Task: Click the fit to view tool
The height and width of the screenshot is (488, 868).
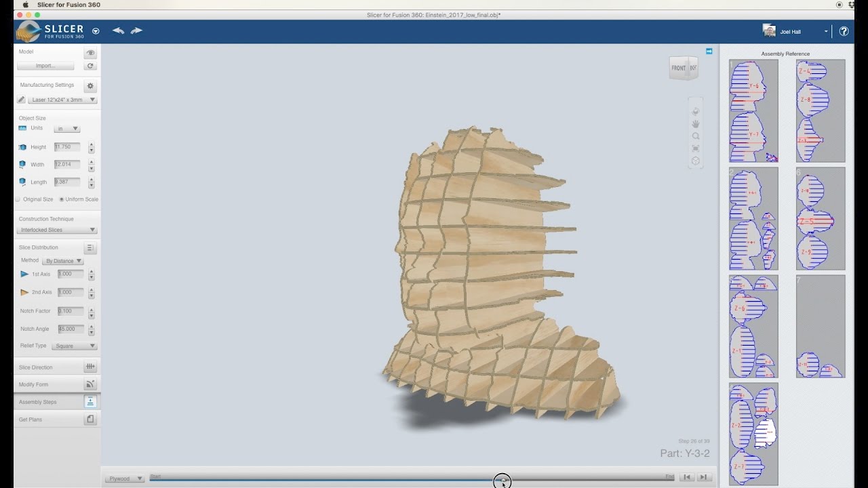Action: 695,148
